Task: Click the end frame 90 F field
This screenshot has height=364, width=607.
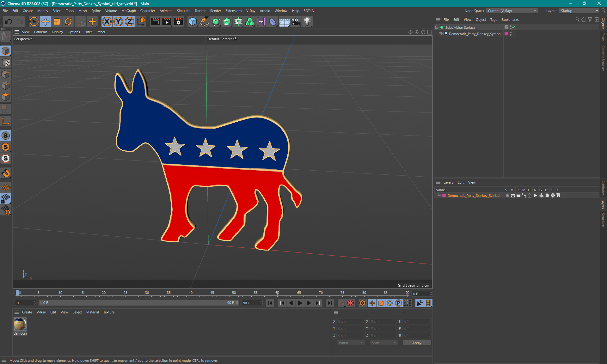Action: coord(252,303)
